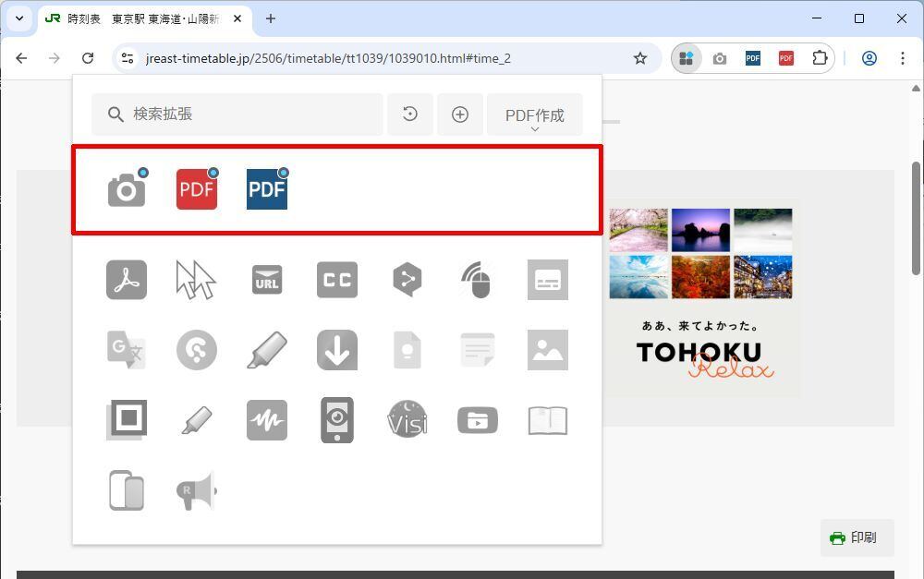Enable the video folder extension icon
The width and height of the screenshot is (924, 579).
click(478, 420)
